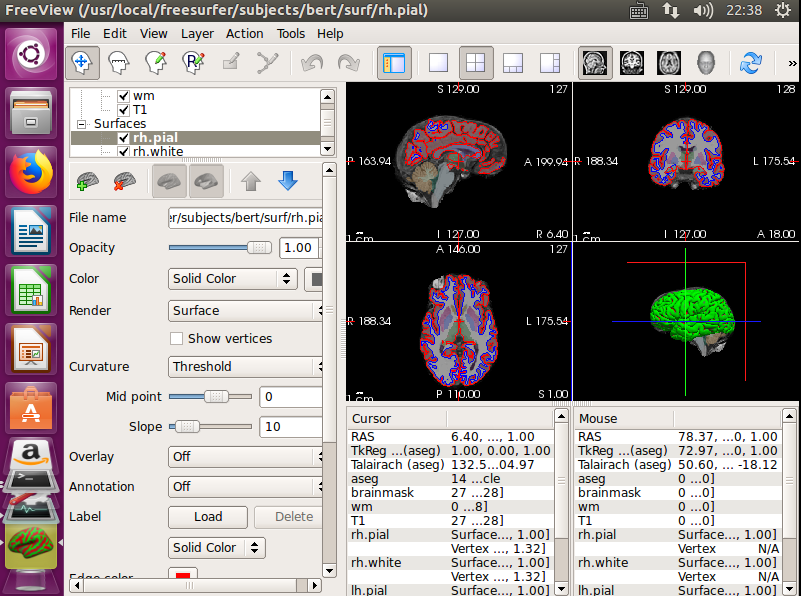Select the Point Set Edit tool
This screenshot has width=801, height=596.
(268, 63)
